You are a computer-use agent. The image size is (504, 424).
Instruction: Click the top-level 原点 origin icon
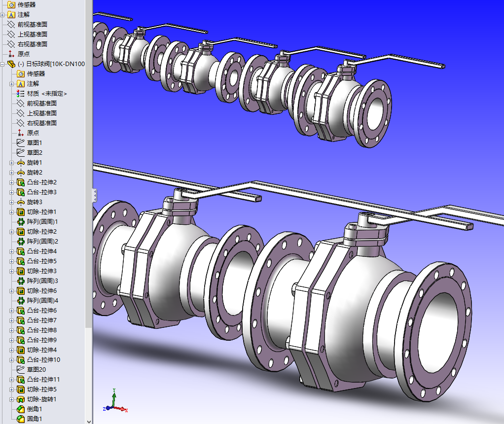[x=11, y=54]
